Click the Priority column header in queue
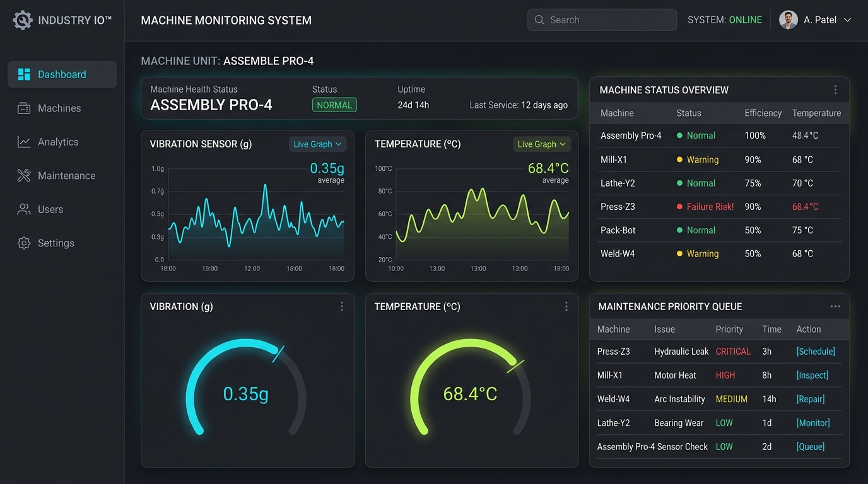The width and height of the screenshot is (868, 484). [729, 330]
